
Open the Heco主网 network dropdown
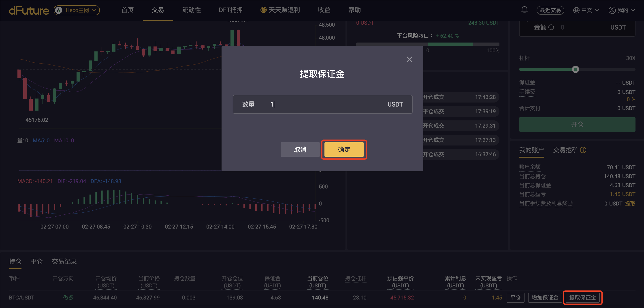click(77, 10)
